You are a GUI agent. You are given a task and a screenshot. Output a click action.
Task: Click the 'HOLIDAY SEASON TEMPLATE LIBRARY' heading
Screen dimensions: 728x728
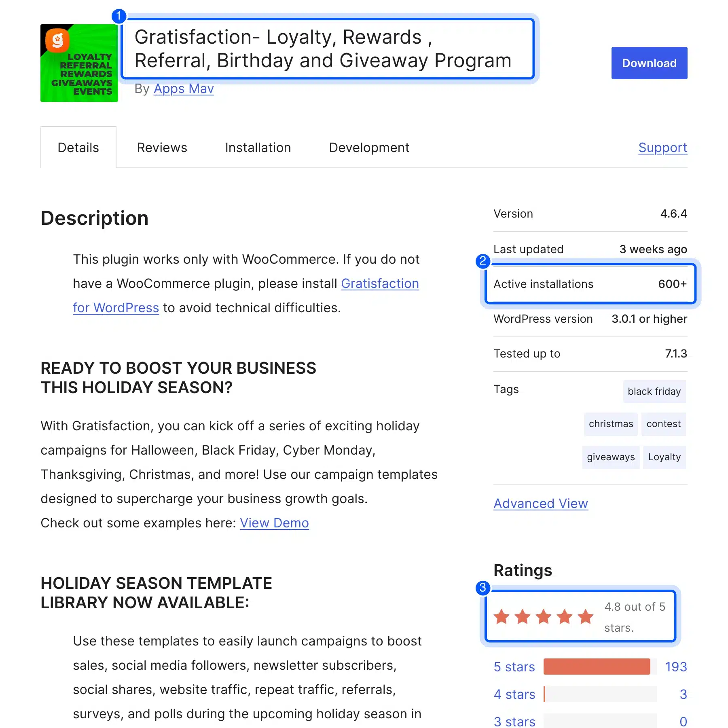pos(157,593)
